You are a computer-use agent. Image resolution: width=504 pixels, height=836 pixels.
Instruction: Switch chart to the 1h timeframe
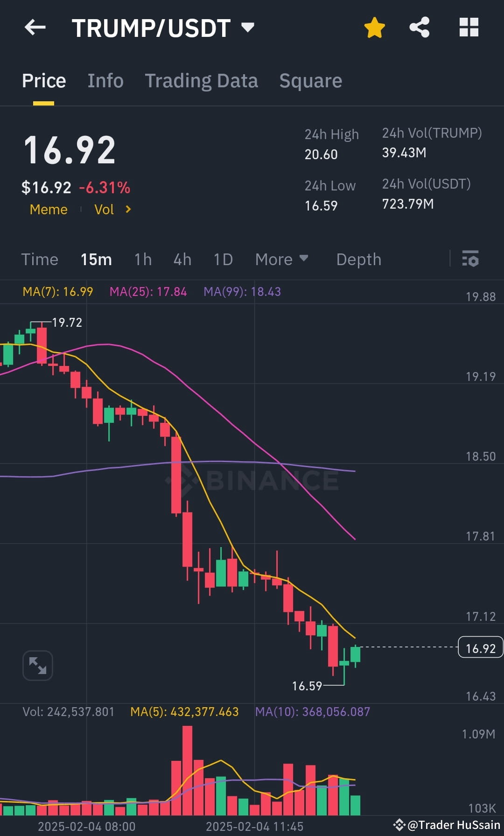[x=142, y=260]
